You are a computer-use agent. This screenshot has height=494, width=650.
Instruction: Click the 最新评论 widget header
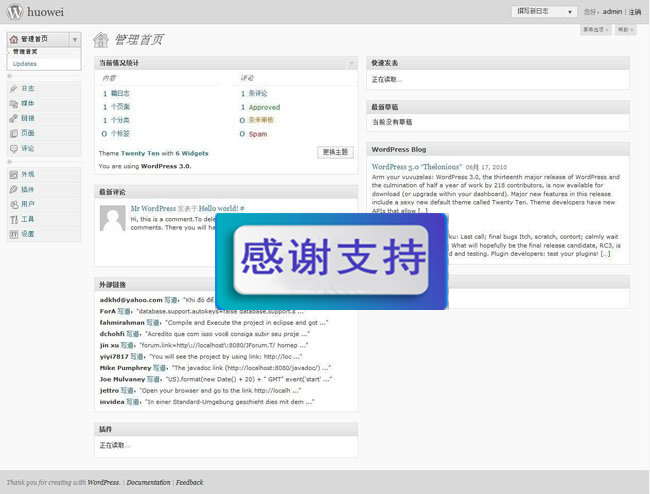pos(226,192)
